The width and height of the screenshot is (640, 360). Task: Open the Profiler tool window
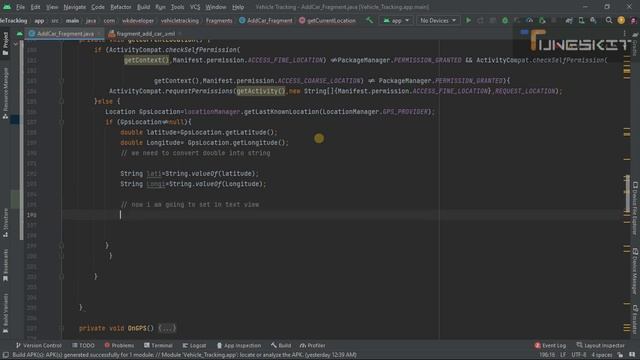click(x=312, y=345)
